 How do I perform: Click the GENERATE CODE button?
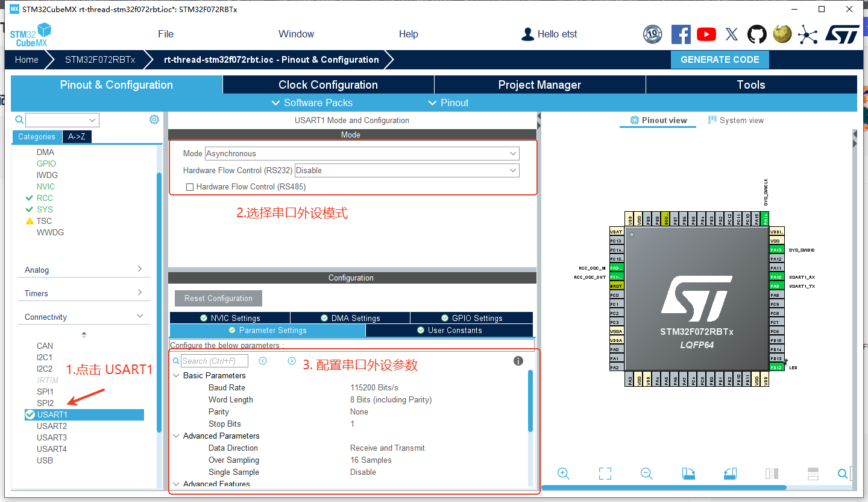pos(720,60)
